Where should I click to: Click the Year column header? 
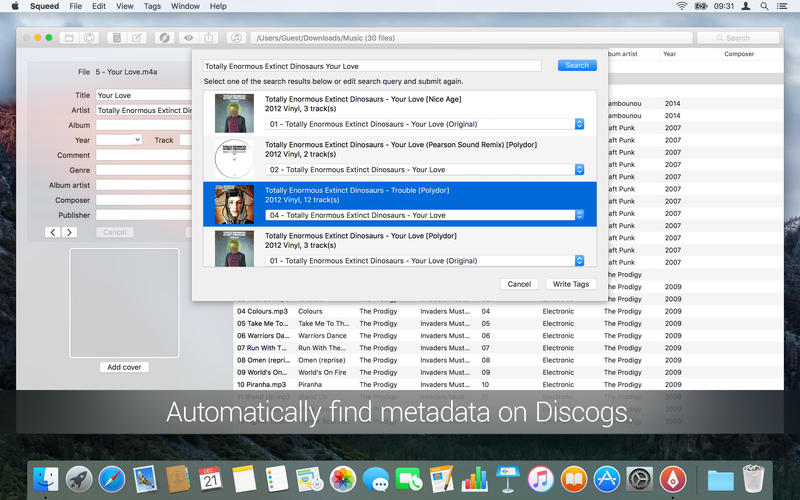pyautogui.click(x=669, y=54)
